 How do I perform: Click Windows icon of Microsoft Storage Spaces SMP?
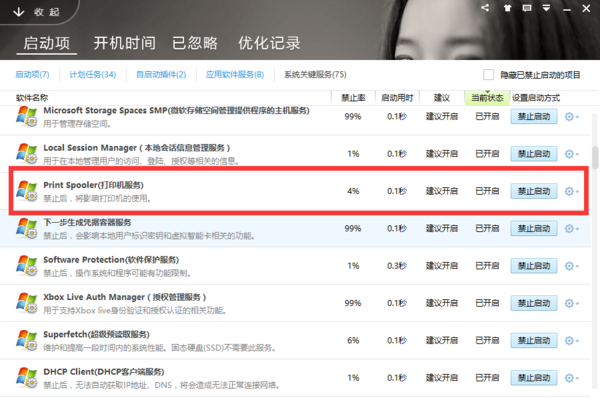coord(27,116)
